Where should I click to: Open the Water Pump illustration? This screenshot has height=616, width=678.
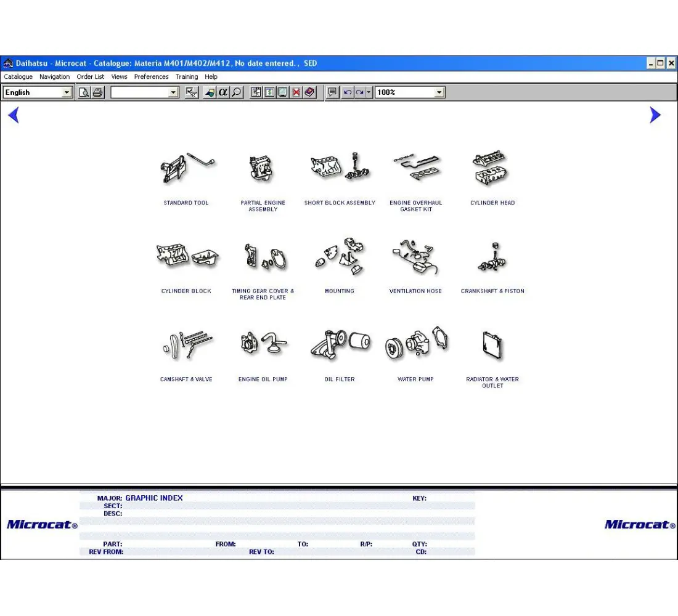[x=417, y=343]
